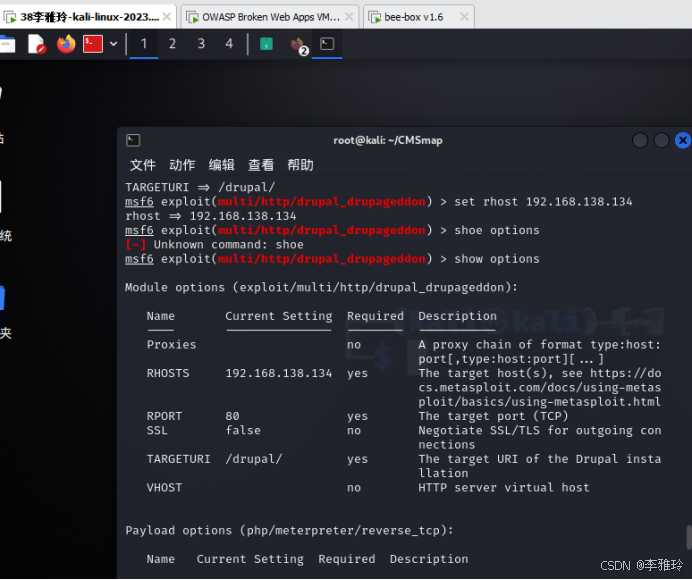Image resolution: width=692 pixels, height=580 pixels.
Task: Close the bee-box v1.6 tab
Action: tap(464, 17)
